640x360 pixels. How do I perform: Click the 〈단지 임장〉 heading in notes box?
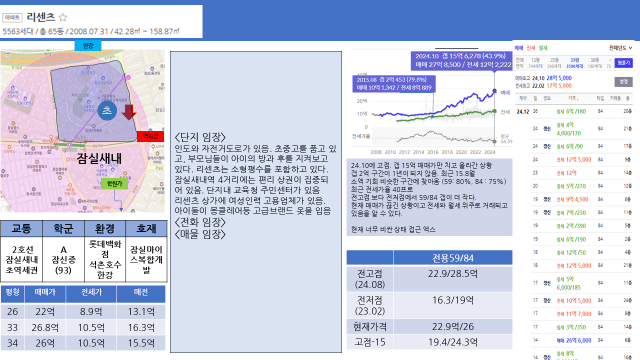[200, 137]
